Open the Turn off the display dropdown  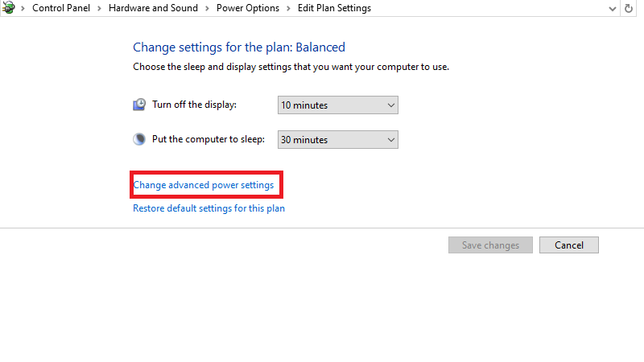[x=338, y=105]
